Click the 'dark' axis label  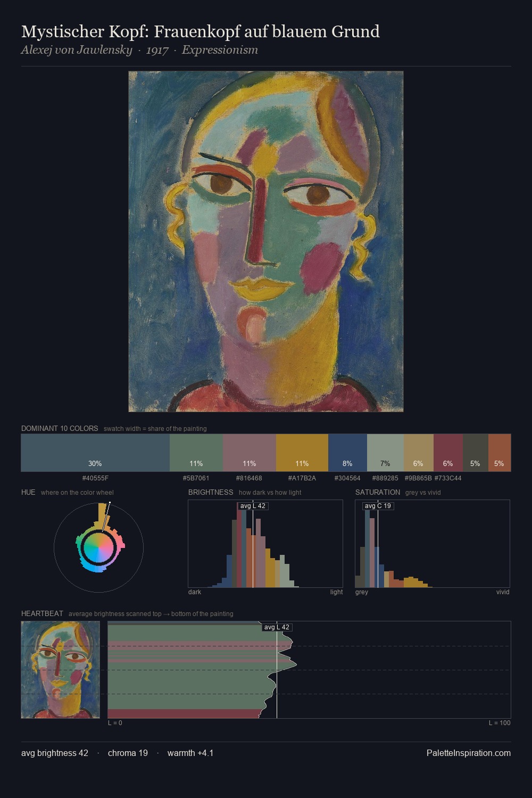195,592
